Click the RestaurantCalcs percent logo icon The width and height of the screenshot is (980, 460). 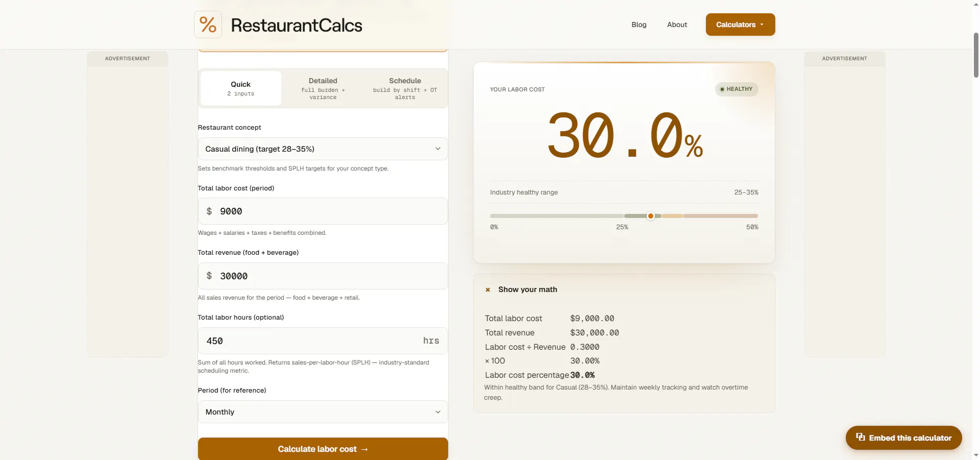point(208,25)
